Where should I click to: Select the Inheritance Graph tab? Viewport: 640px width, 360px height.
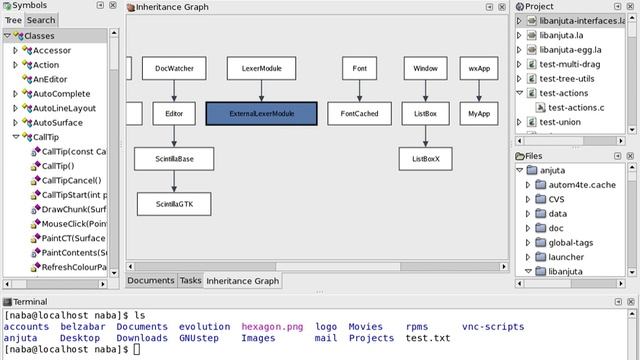[242, 281]
